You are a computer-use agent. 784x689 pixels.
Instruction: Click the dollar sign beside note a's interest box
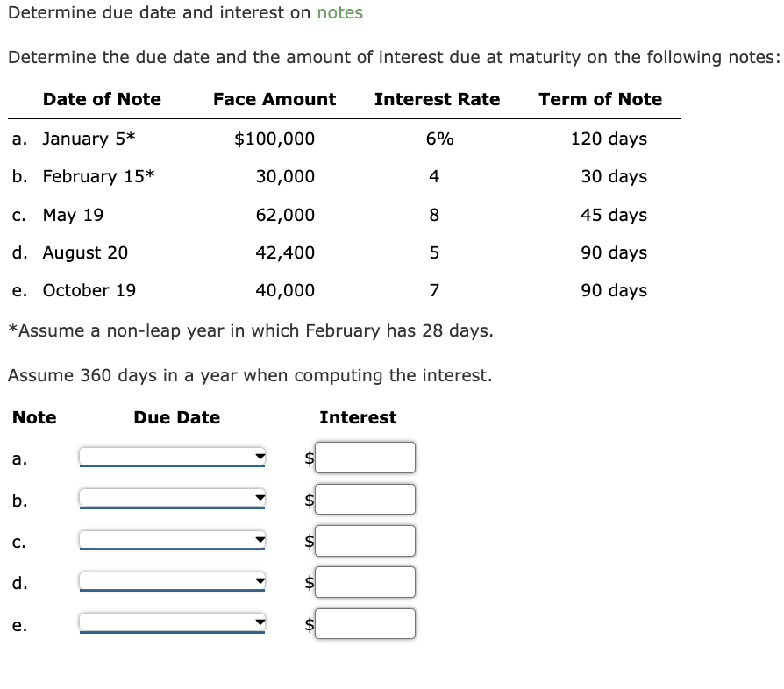tap(307, 457)
